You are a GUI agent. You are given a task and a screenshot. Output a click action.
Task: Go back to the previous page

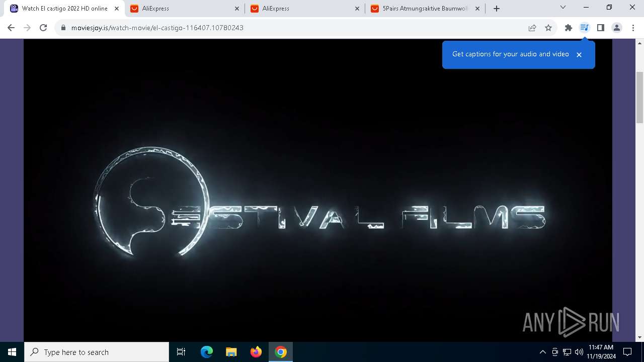11,28
